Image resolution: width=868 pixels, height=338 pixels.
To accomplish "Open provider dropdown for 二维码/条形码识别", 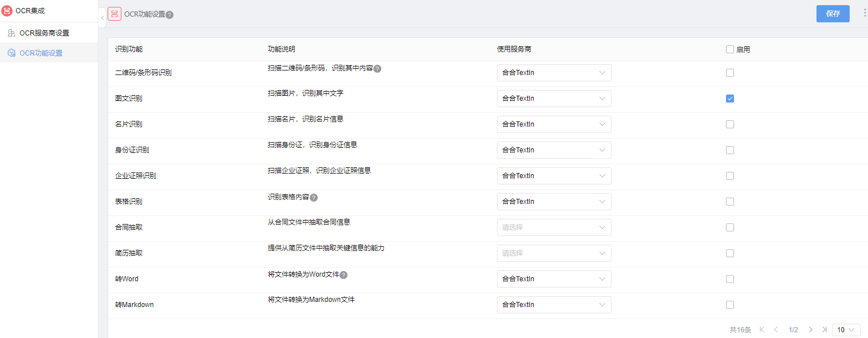I will click(x=554, y=73).
